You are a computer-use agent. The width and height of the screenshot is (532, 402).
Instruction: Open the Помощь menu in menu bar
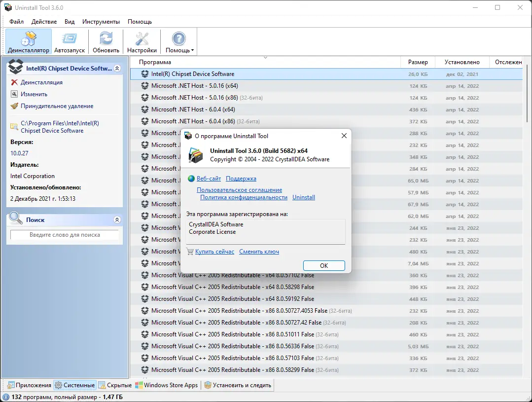[x=140, y=21]
